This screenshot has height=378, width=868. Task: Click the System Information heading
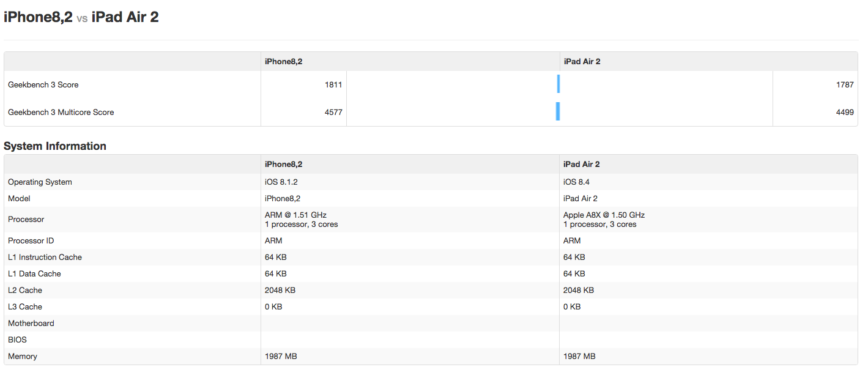click(x=55, y=146)
